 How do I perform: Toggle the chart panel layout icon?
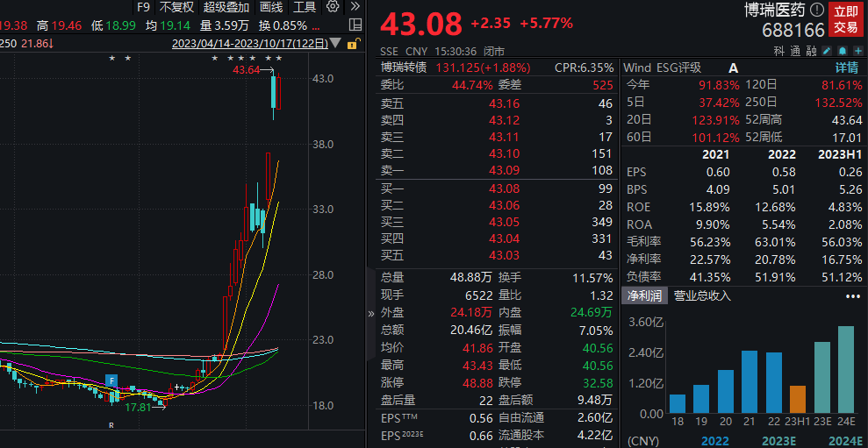[x=356, y=25]
